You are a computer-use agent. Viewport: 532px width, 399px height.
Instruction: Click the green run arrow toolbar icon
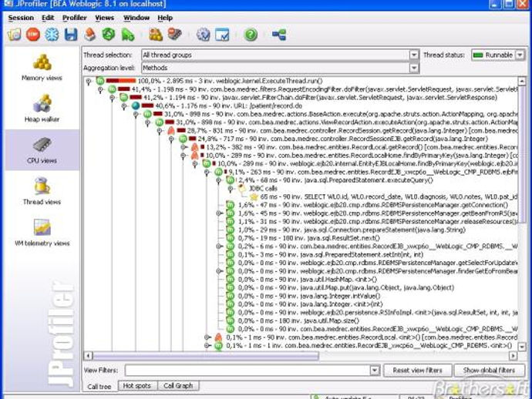click(128, 34)
